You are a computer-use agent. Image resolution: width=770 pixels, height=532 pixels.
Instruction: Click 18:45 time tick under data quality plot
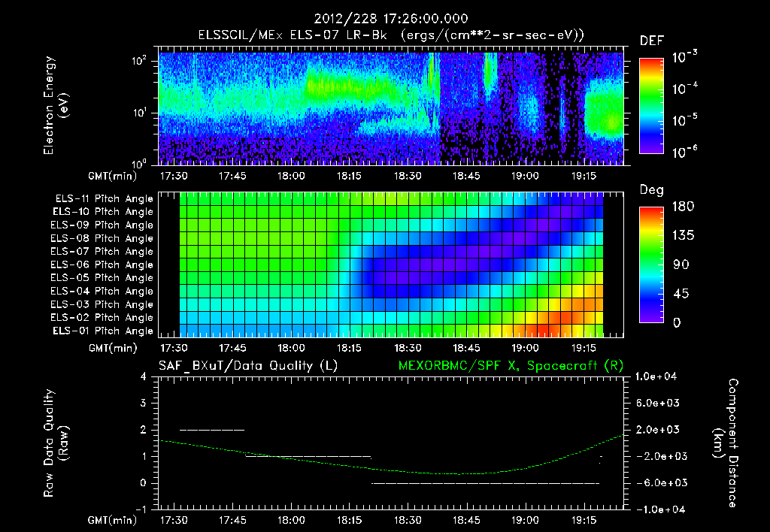coord(466,520)
